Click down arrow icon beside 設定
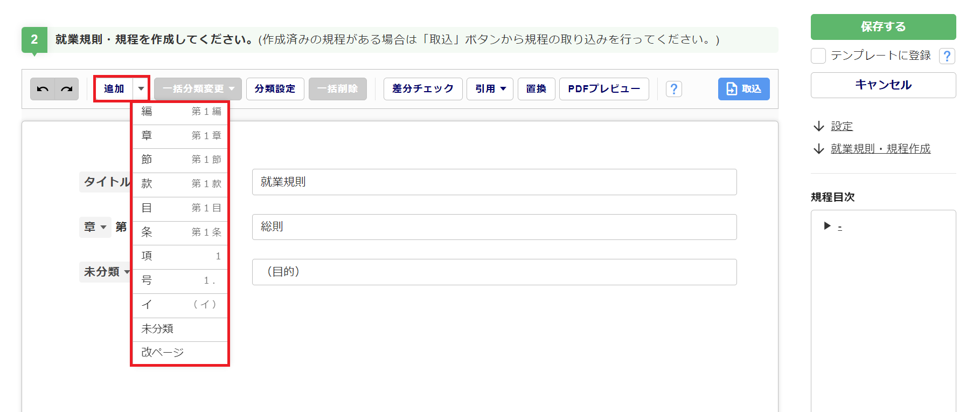Image resolution: width=980 pixels, height=412 pixels. (x=819, y=126)
